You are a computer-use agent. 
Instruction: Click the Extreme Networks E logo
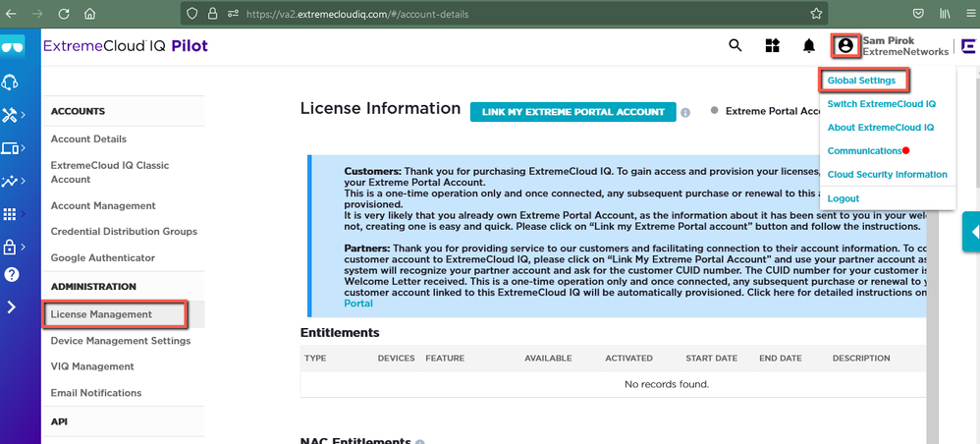pos(969,46)
